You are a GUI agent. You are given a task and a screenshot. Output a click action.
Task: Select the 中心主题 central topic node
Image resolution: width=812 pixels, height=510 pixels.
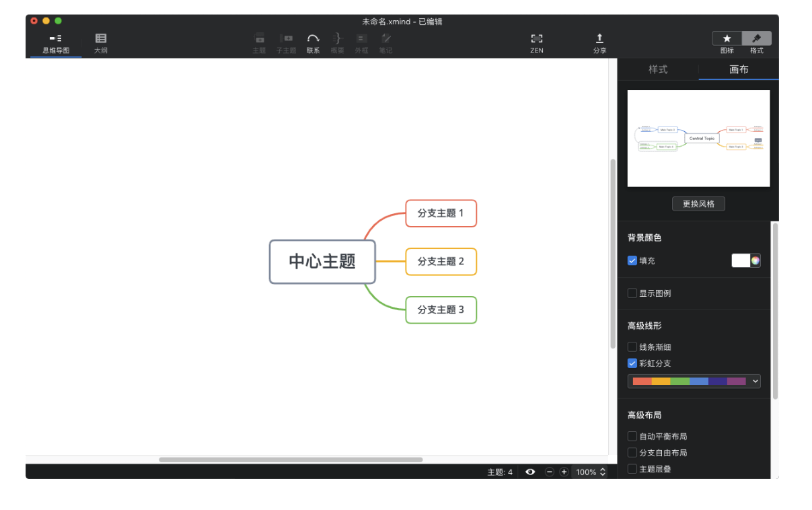pos(322,261)
